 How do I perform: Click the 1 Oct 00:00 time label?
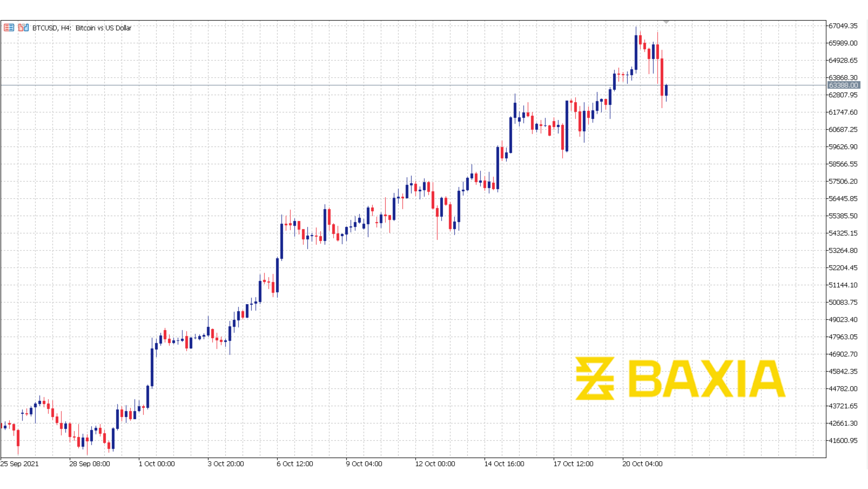point(157,464)
